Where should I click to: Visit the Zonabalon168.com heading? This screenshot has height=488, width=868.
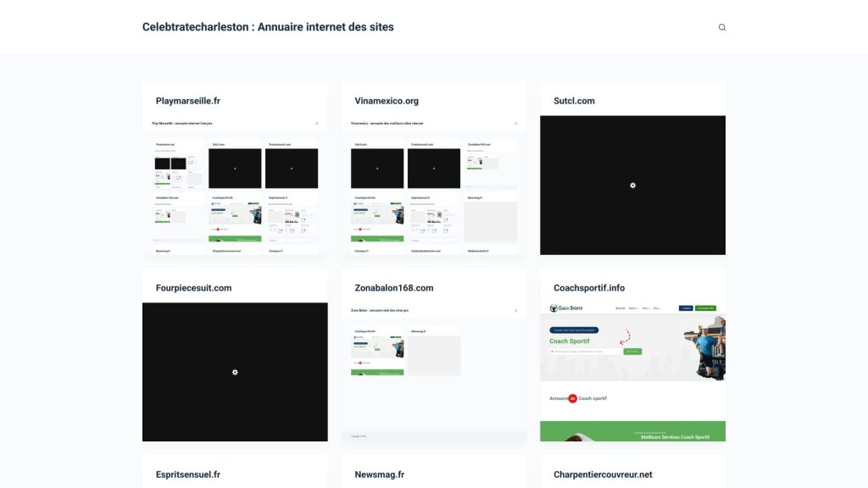tap(393, 288)
